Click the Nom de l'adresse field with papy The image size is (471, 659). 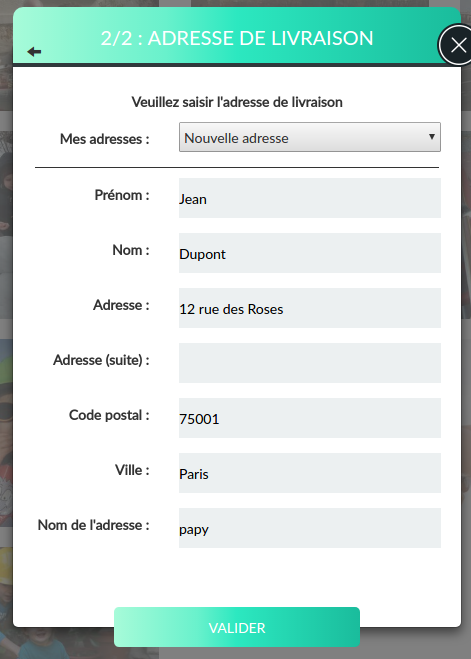(310, 528)
